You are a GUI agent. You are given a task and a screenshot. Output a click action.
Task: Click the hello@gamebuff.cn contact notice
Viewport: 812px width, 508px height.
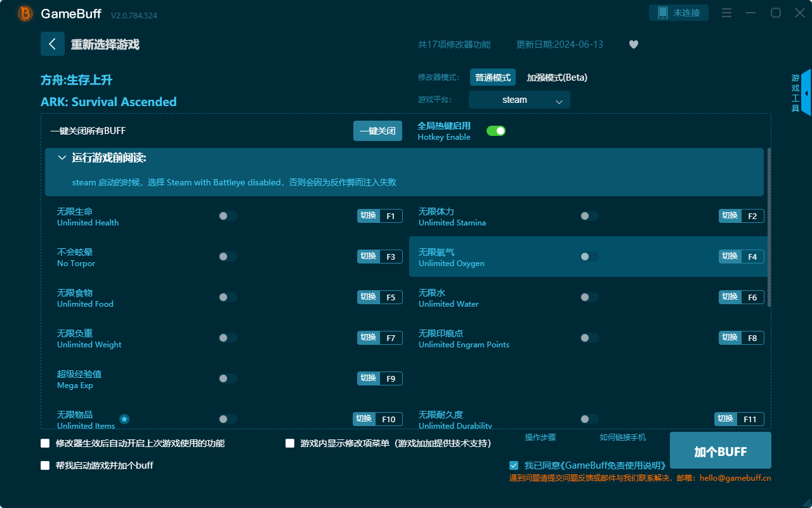[640, 478]
